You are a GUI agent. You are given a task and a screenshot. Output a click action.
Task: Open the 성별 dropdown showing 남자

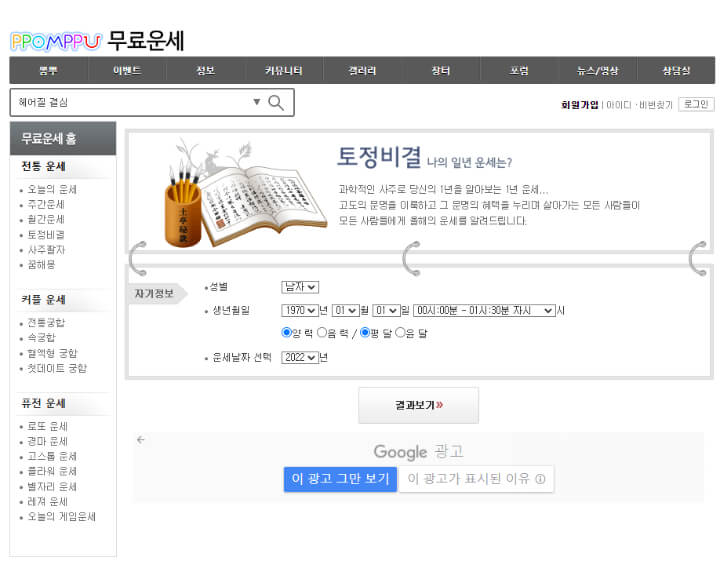point(300,287)
